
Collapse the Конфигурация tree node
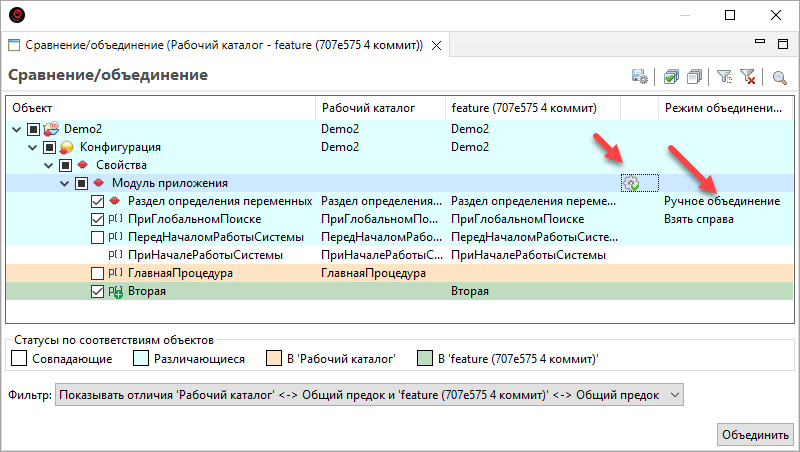tap(33, 147)
